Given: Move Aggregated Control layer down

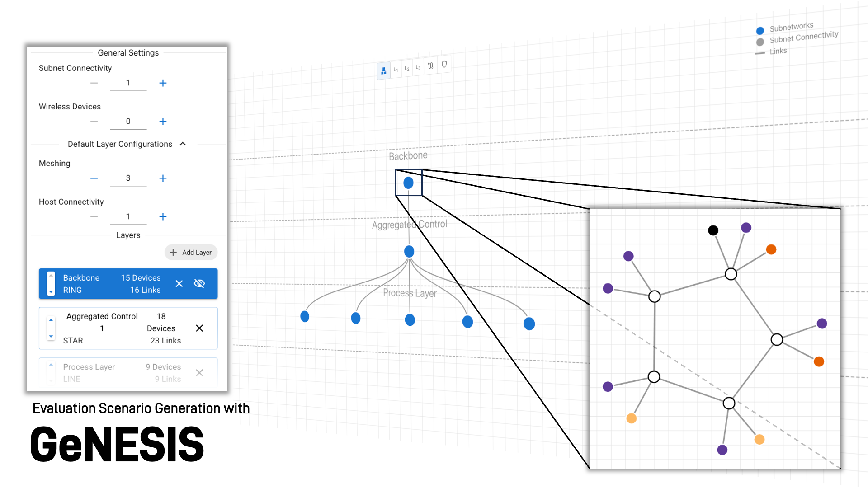Looking at the screenshot, I should pos(51,336).
